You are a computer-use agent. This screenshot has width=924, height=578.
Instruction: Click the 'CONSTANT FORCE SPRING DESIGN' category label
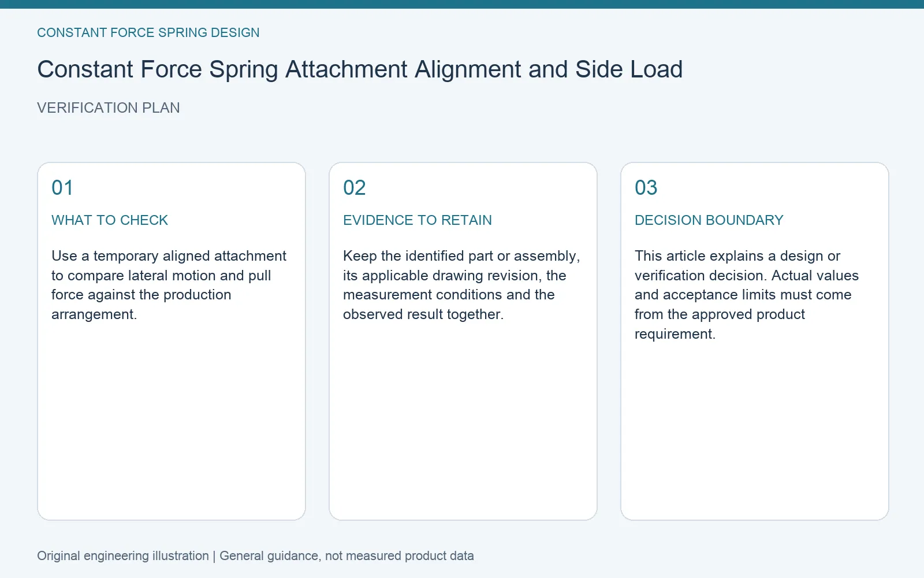click(148, 33)
